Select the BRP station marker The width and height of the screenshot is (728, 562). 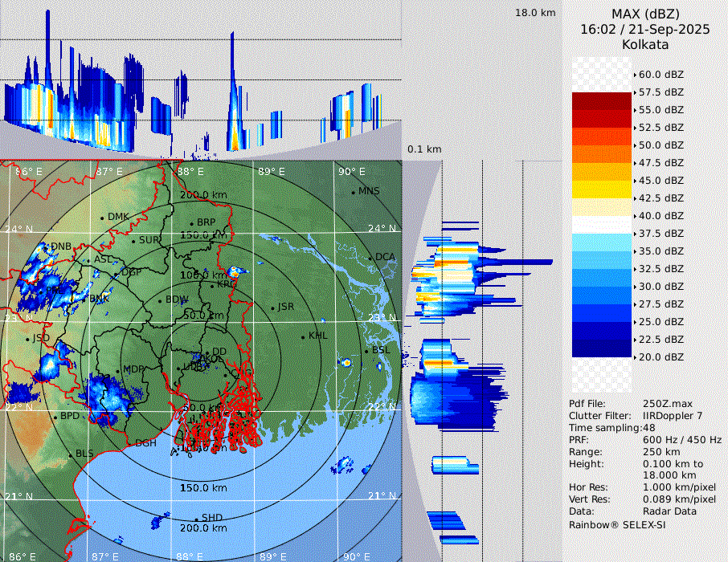point(191,223)
